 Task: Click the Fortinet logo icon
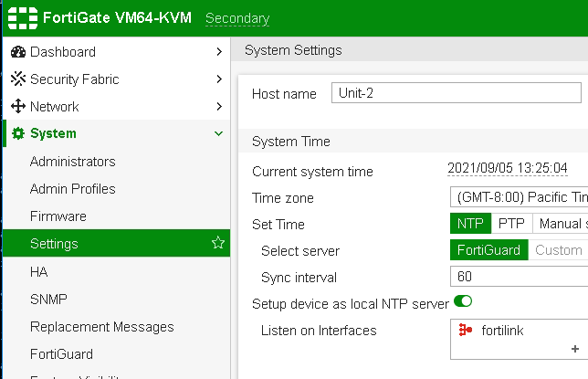click(23, 17)
